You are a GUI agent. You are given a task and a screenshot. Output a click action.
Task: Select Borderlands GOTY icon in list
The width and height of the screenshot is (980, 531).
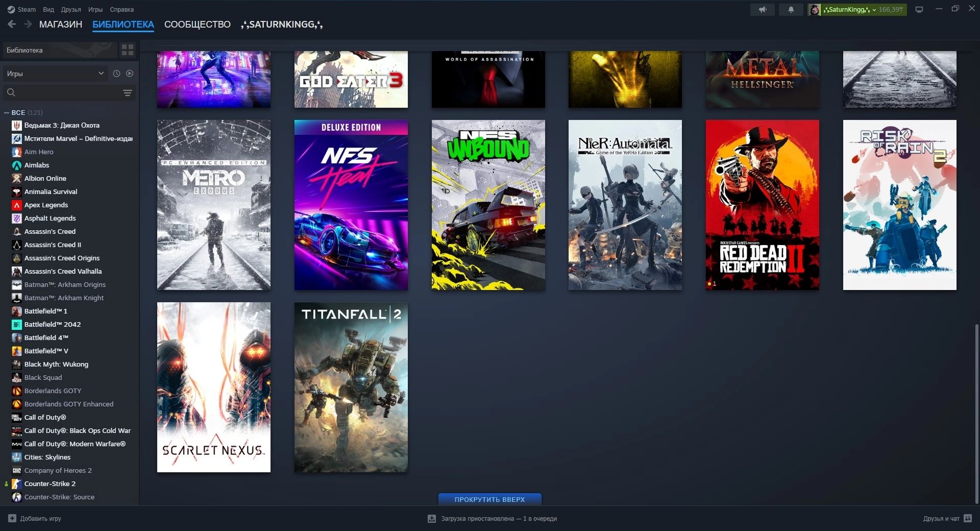pos(17,391)
